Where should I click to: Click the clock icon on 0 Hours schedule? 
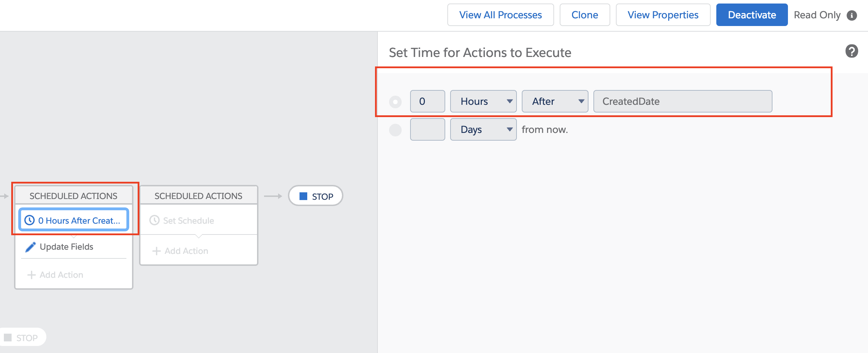click(29, 220)
